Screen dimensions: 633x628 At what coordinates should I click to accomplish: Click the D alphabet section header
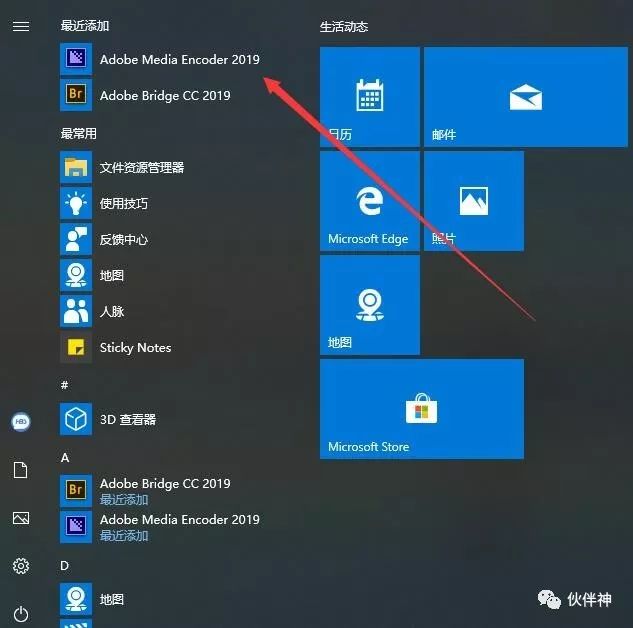(65, 566)
